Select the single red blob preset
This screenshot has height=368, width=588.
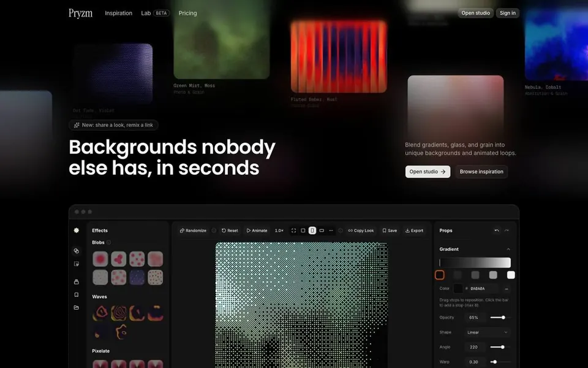point(100,259)
